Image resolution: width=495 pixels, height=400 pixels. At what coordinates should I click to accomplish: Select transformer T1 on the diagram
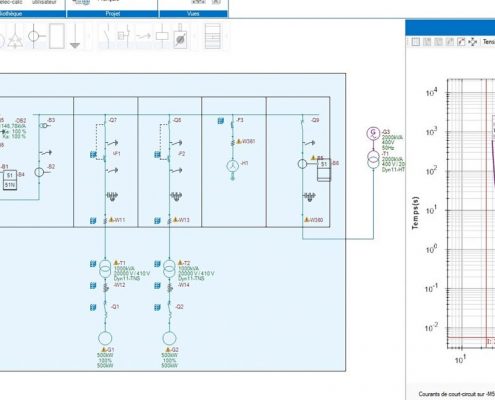105,269
